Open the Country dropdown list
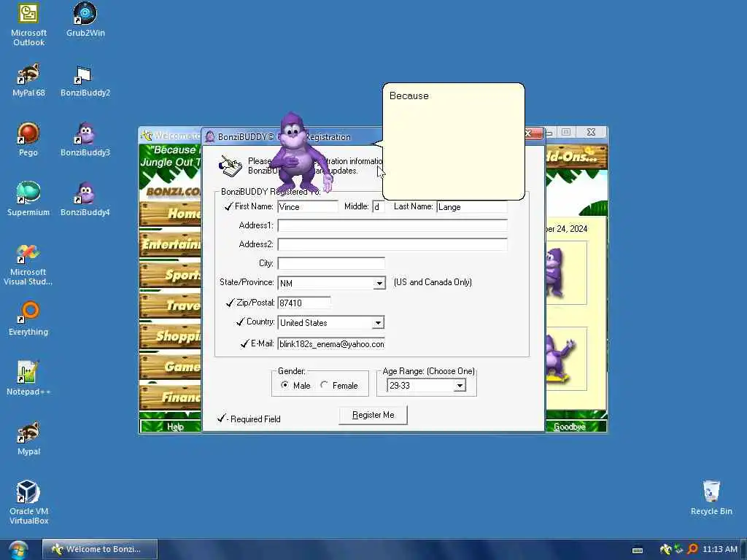The height and width of the screenshot is (560, 747). tap(378, 323)
